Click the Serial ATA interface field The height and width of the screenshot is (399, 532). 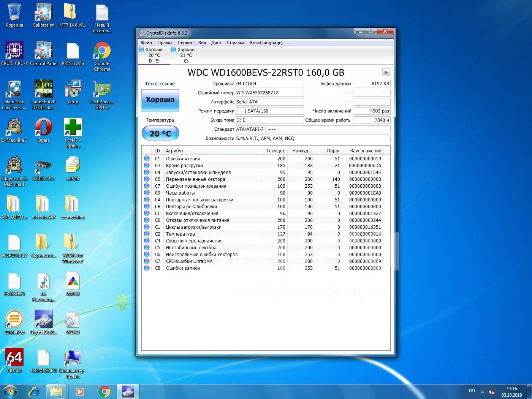pyautogui.click(x=270, y=102)
